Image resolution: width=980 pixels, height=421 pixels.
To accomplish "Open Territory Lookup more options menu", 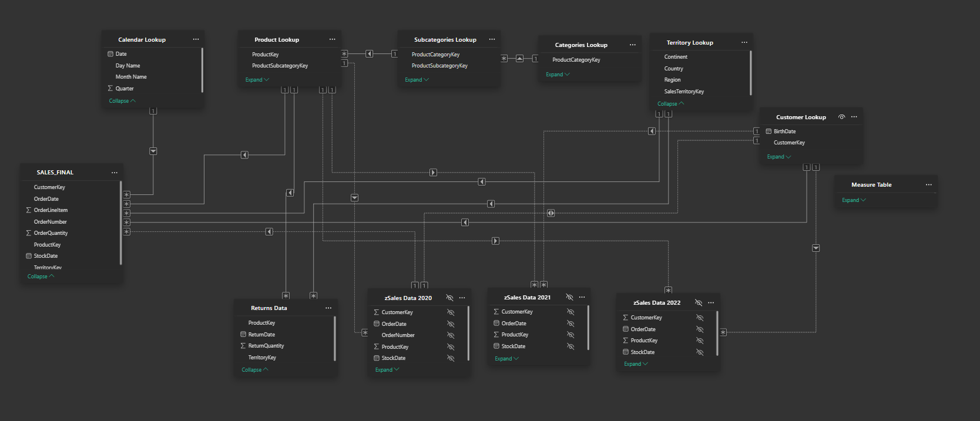I will 744,42.
